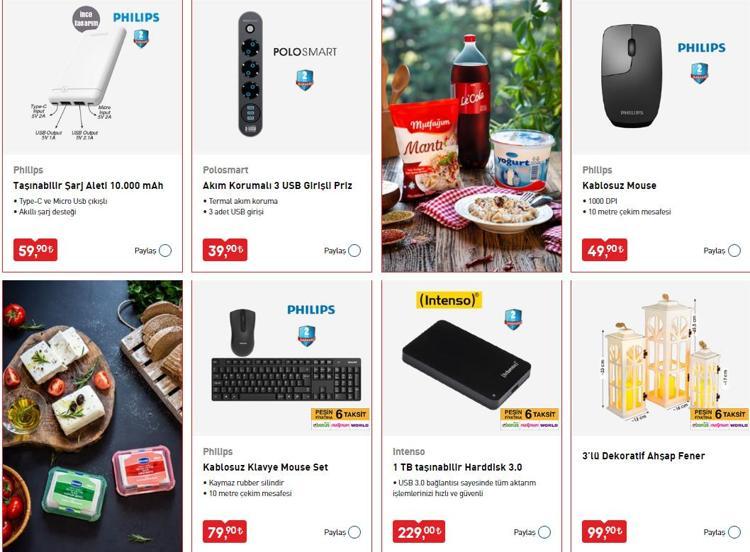Click the 229,00 price tag
750x552 pixels.
pyautogui.click(x=419, y=531)
